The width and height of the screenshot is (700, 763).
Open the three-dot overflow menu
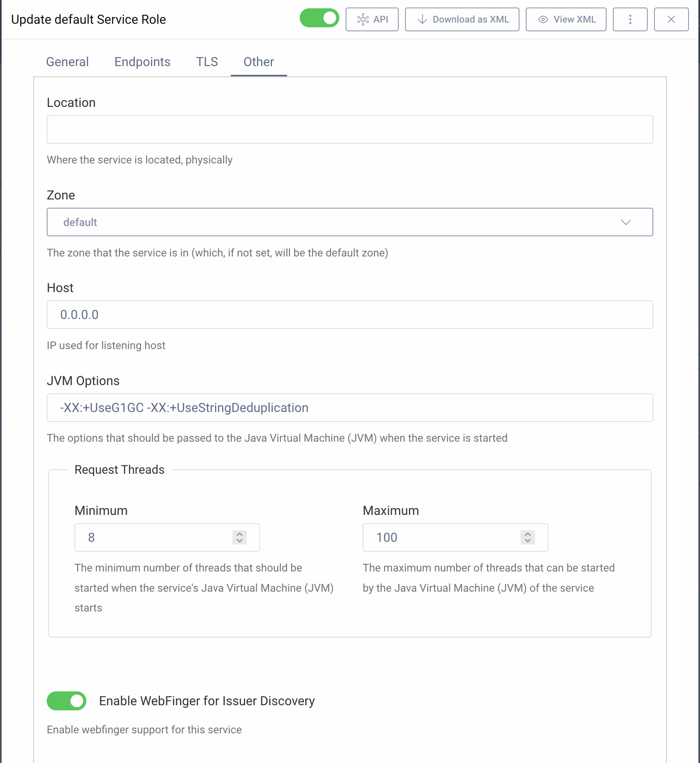630,19
